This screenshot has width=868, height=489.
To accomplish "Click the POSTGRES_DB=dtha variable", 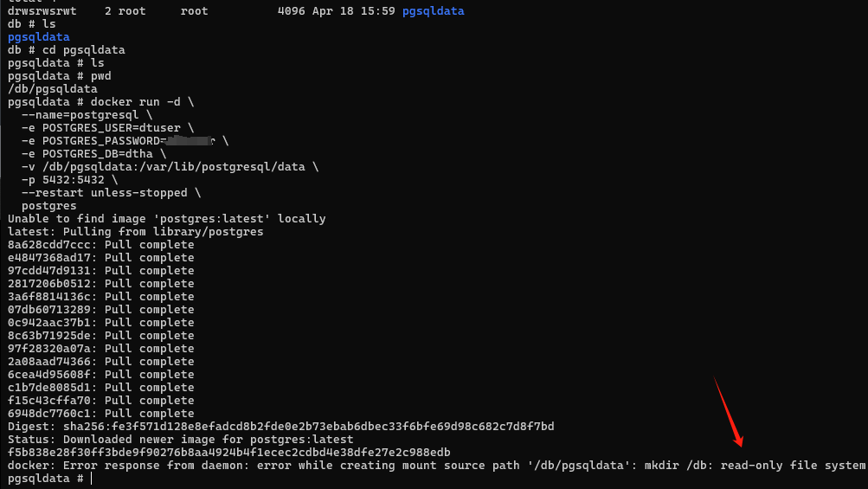I will point(94,154).
